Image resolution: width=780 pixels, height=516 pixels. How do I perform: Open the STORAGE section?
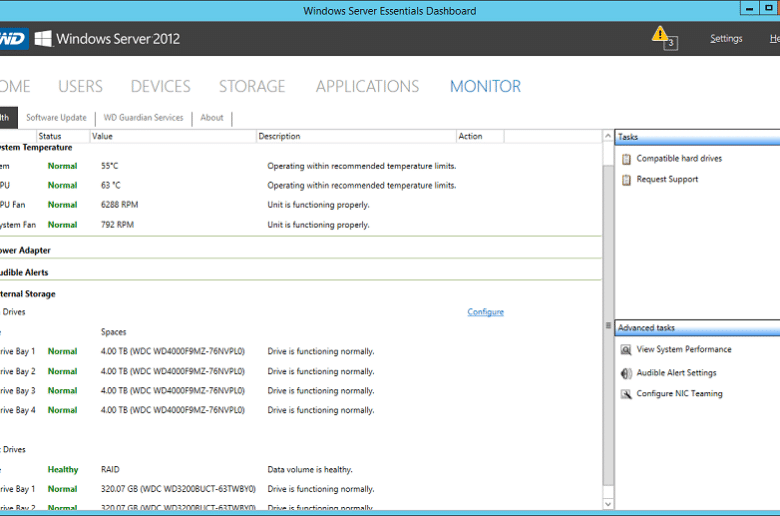click(252, 87)
